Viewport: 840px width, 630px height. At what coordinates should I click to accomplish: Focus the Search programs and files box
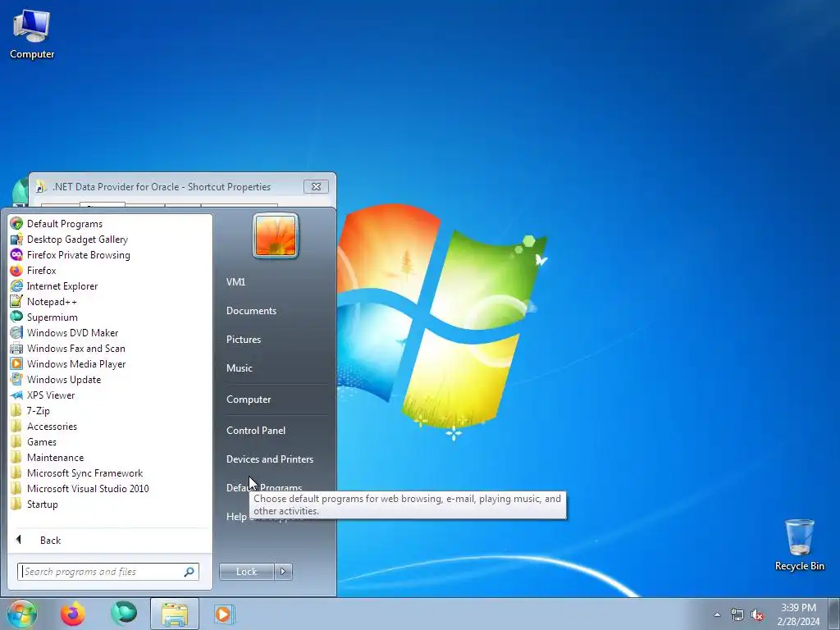(x=102, y=572)
